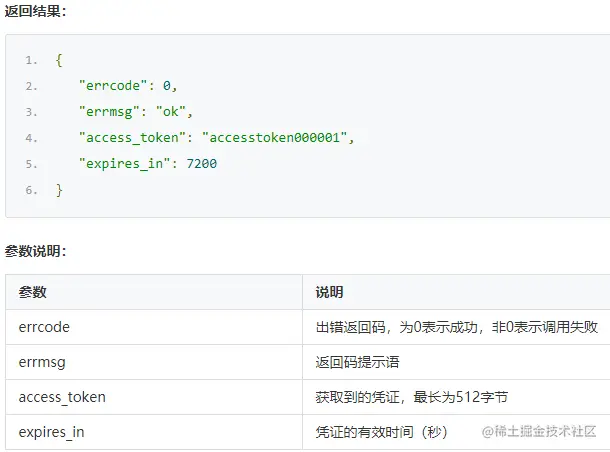This screenshot has width=610, height=452.
Task: Click the "返回结果:" heading
Action: (x=36, y=11)
